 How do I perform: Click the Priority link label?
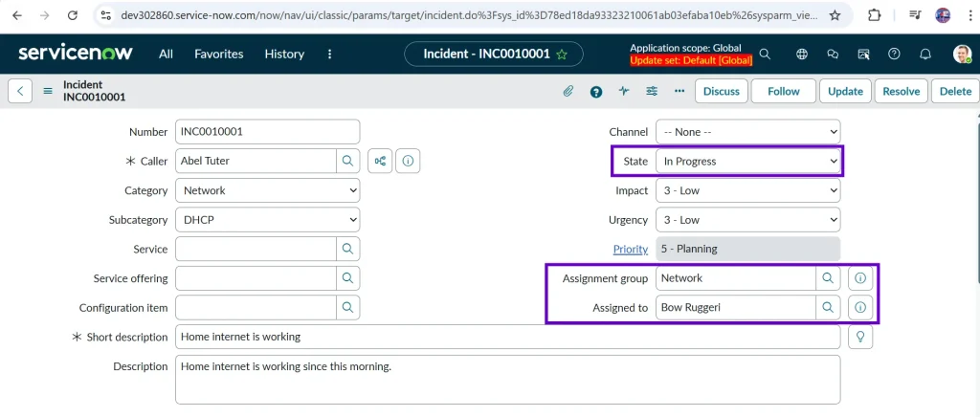coord(630,250)
